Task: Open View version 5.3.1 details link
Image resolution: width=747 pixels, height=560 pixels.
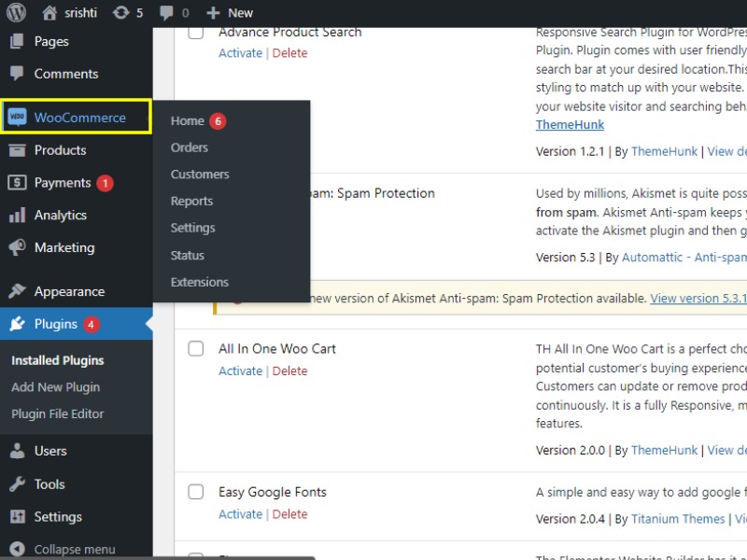Action: pyautogui.click(x=698, y=299)
